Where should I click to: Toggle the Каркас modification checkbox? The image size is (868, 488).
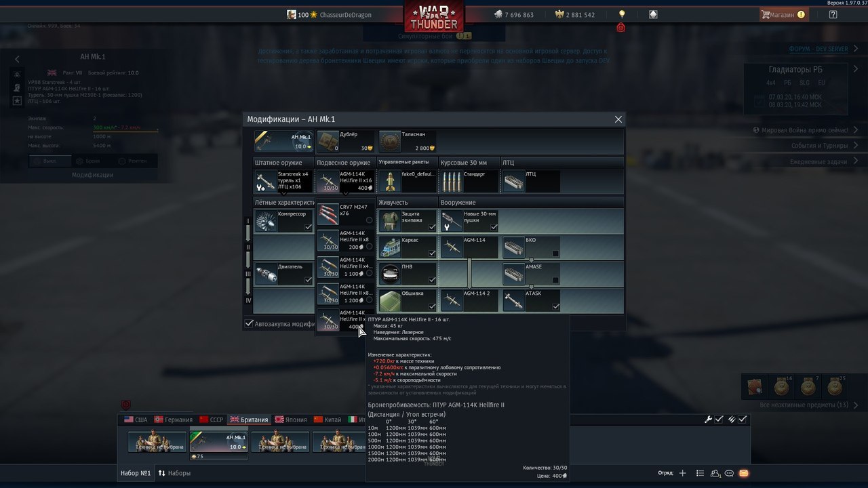(432, 253)
